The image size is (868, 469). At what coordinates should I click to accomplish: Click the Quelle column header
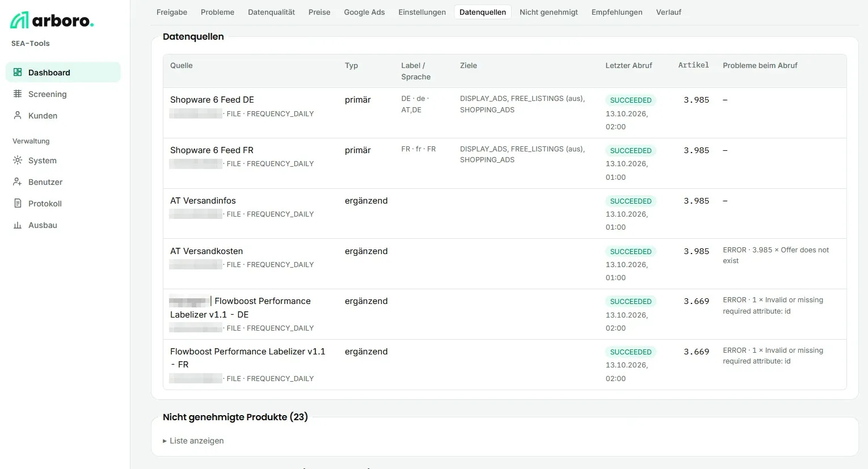click(182, 65)
